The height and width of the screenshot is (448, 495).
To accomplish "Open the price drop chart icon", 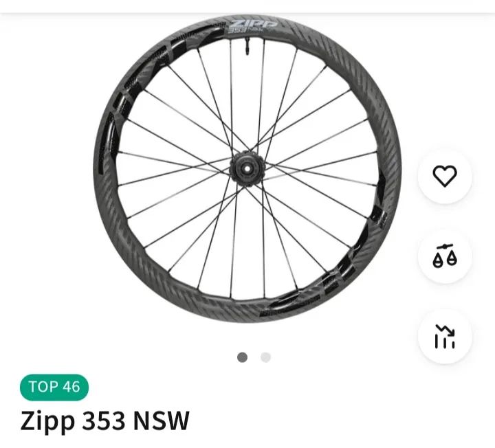I will pyautogui.click(x=445, y=337).
